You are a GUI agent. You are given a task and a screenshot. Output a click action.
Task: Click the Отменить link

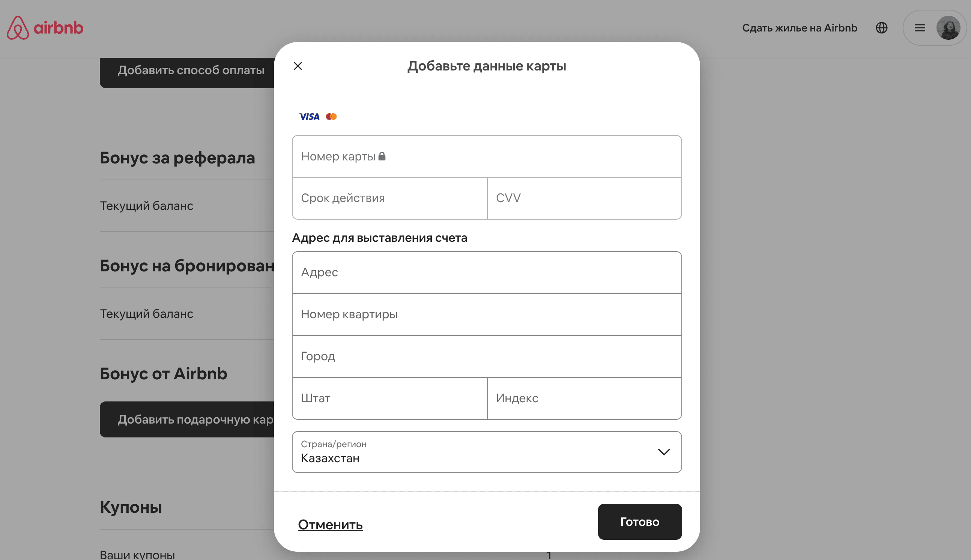[330, 525]
